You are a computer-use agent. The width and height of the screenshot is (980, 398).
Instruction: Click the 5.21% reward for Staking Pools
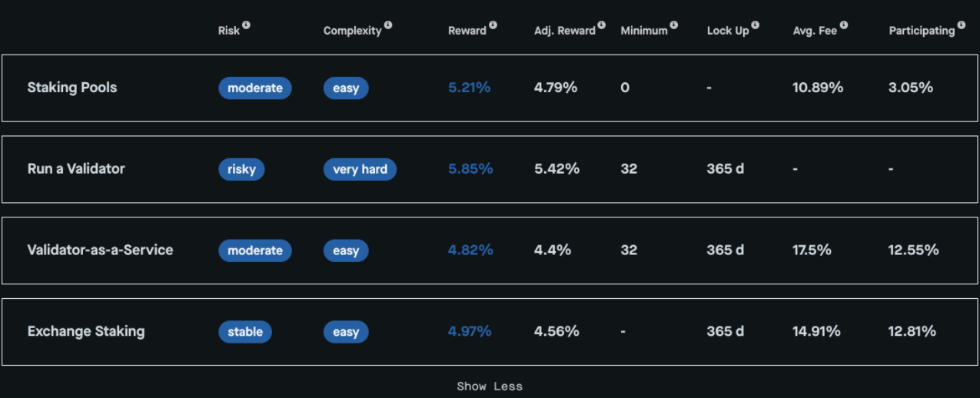[469, 88]
